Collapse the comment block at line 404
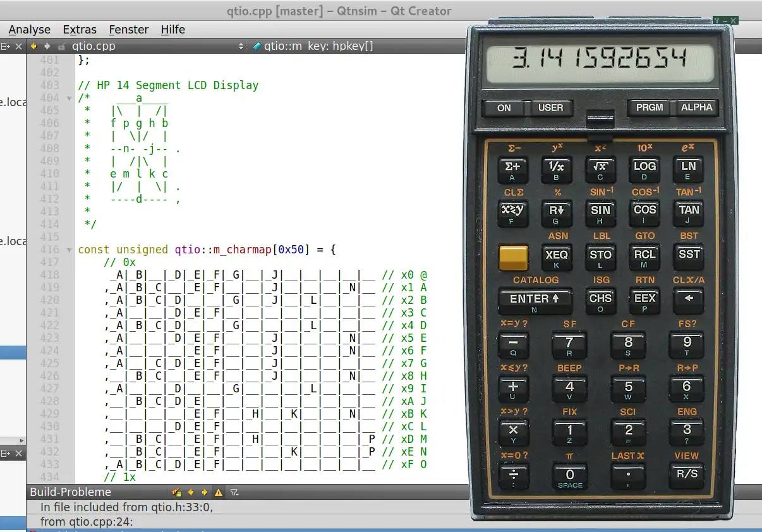This screenshot has width=762, height=532. [x=69, y=98]
